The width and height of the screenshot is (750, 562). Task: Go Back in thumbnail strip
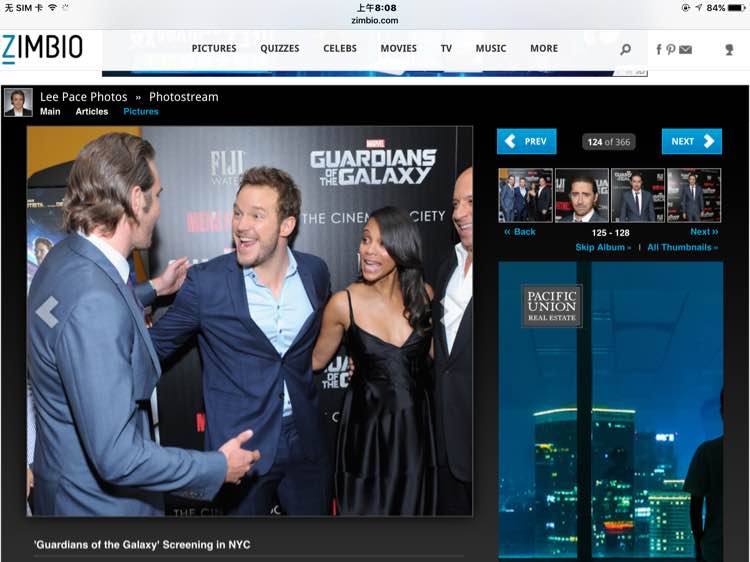click(519, 232)
